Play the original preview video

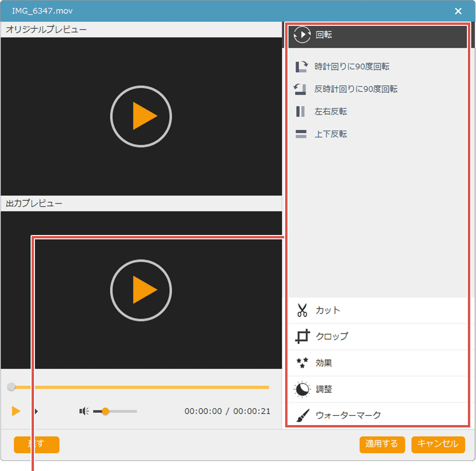(x=141, y=116)
